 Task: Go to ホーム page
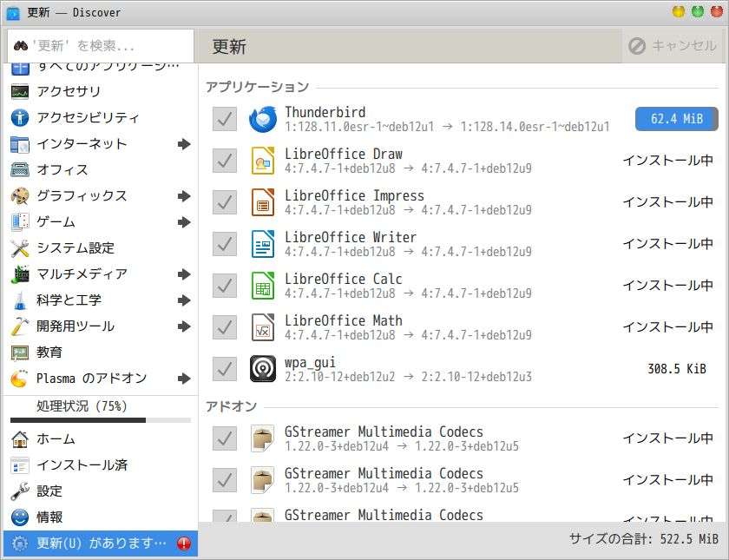click(101, 439)
